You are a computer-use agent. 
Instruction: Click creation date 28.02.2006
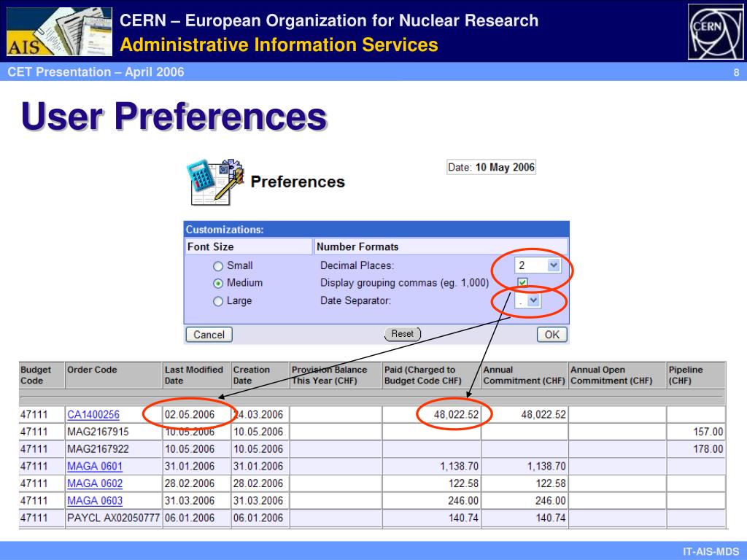click(x=258, y=483)
